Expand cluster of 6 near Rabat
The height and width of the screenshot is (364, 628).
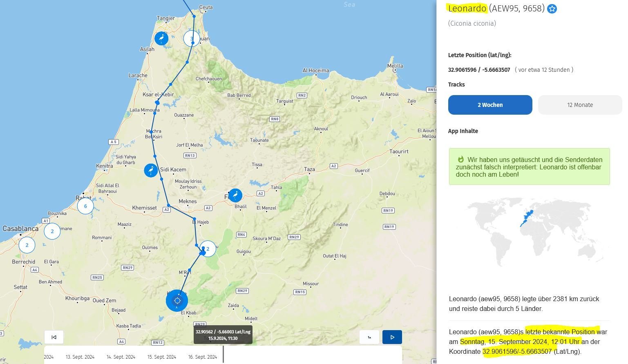[x=85, y=206]
